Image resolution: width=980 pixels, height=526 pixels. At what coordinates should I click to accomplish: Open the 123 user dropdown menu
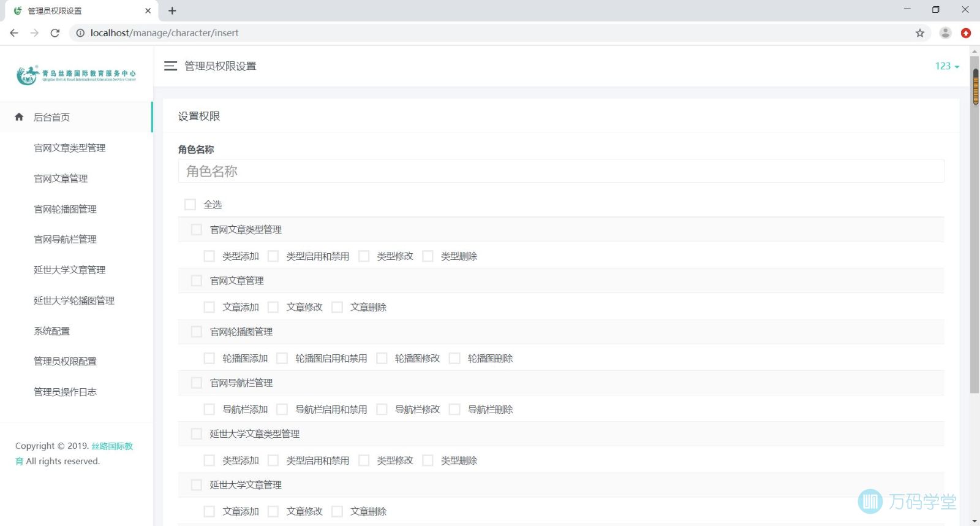coord(947,66)
